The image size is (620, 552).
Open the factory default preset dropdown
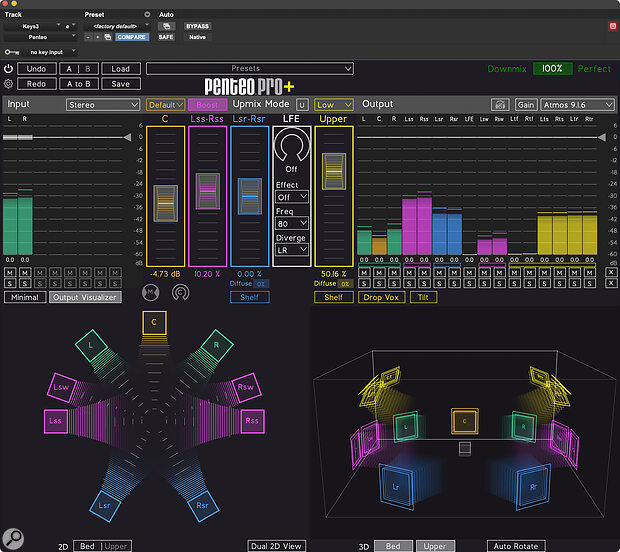coord(117,26)
